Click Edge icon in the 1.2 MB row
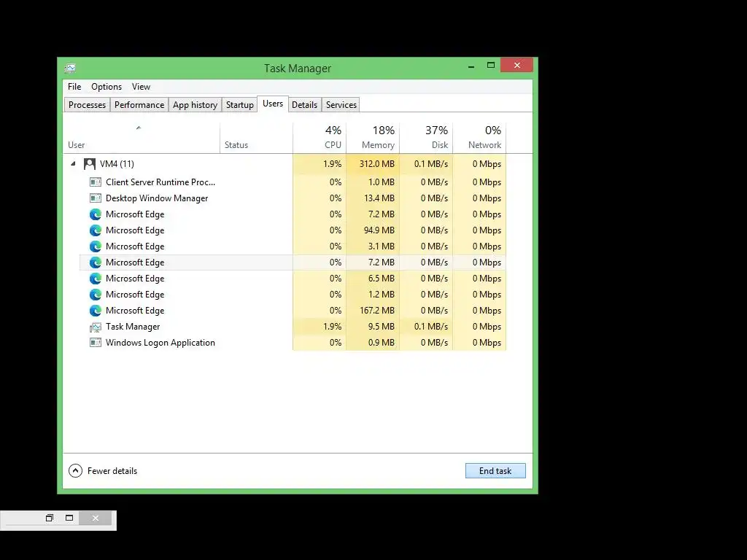Viewport: 747px width, 560px height. 96,295
